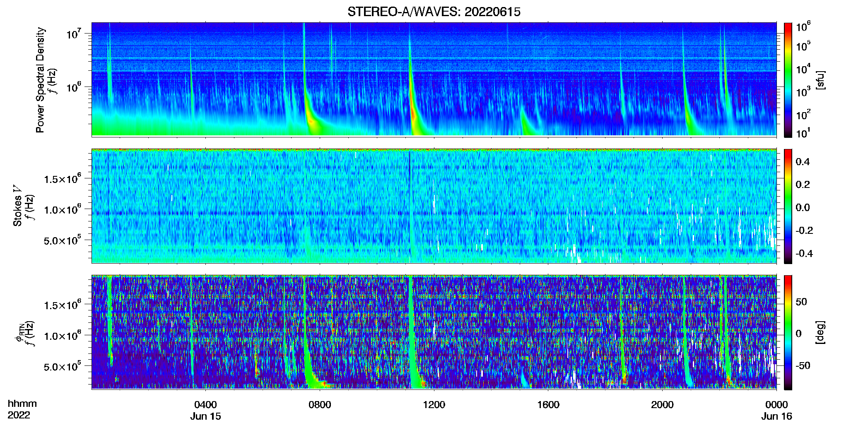868x447 pixels.
Task: Click the Stokes V color bar
Action: [x=788, y=206]
